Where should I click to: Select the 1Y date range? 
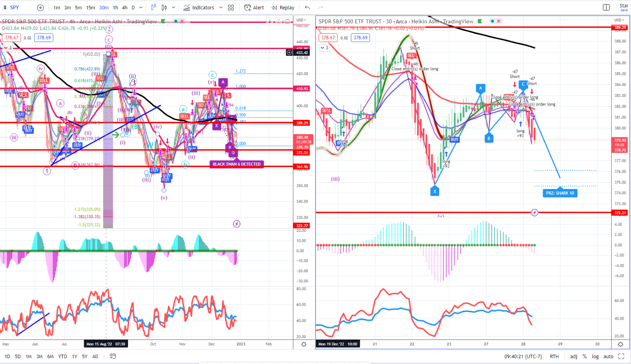[75, 356]
